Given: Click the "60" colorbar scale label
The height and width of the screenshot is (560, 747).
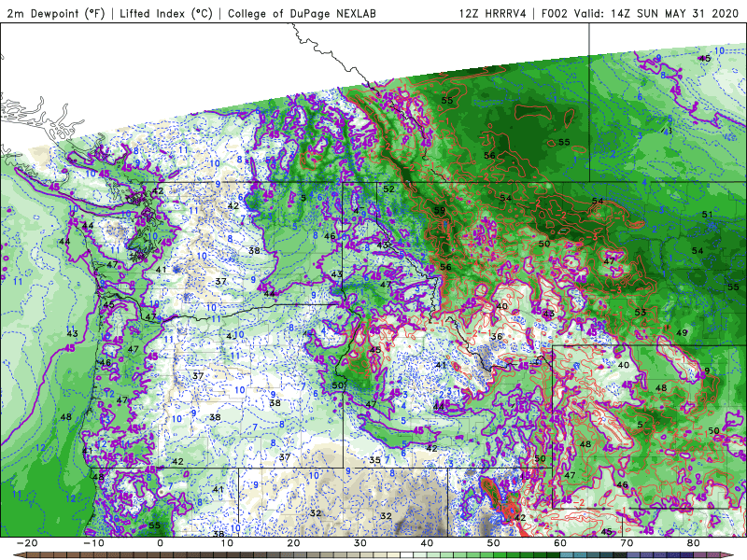Looking at the screenshot, I should tap(560, 543).
